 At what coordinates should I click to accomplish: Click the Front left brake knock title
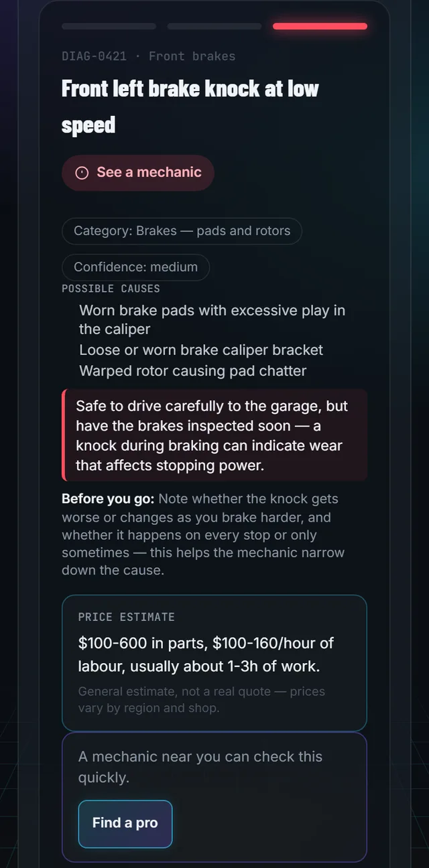tap(190, 106)
